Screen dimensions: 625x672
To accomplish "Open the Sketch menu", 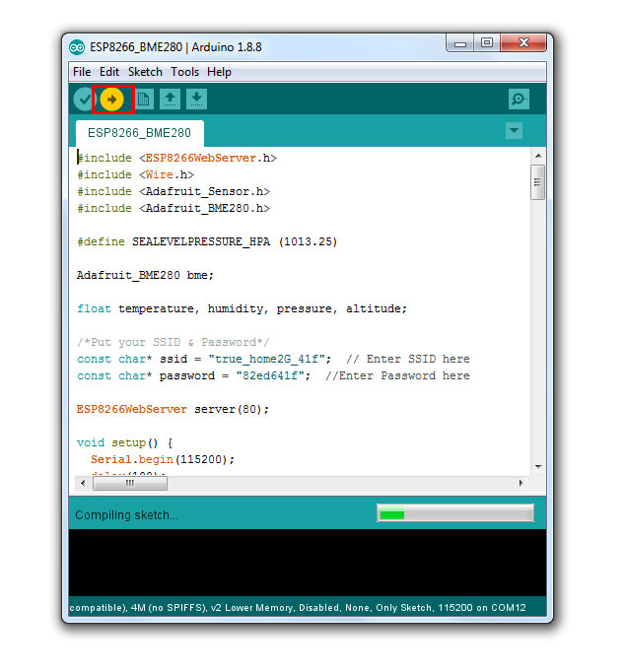I will pyautogui.click(x=145, y=72).
